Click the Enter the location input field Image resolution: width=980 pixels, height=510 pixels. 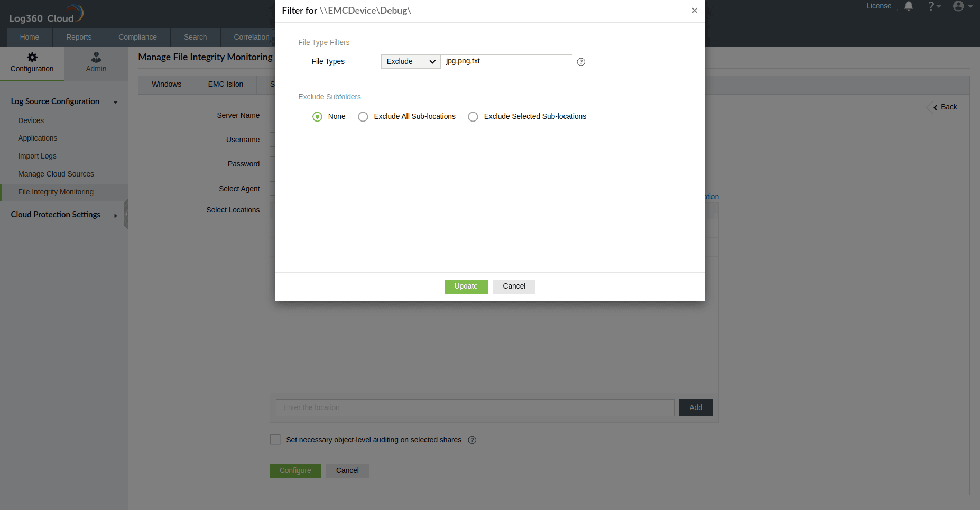(x=475, y=407)
